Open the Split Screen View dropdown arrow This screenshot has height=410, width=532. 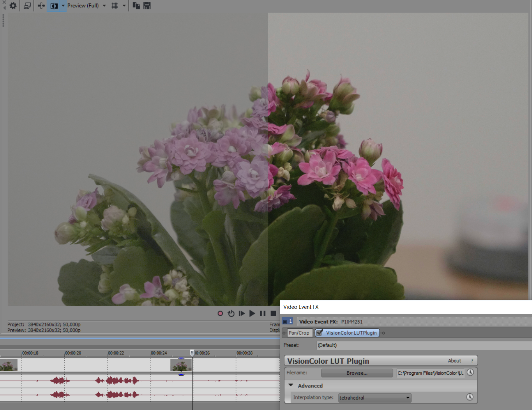[x=63, y=6]
